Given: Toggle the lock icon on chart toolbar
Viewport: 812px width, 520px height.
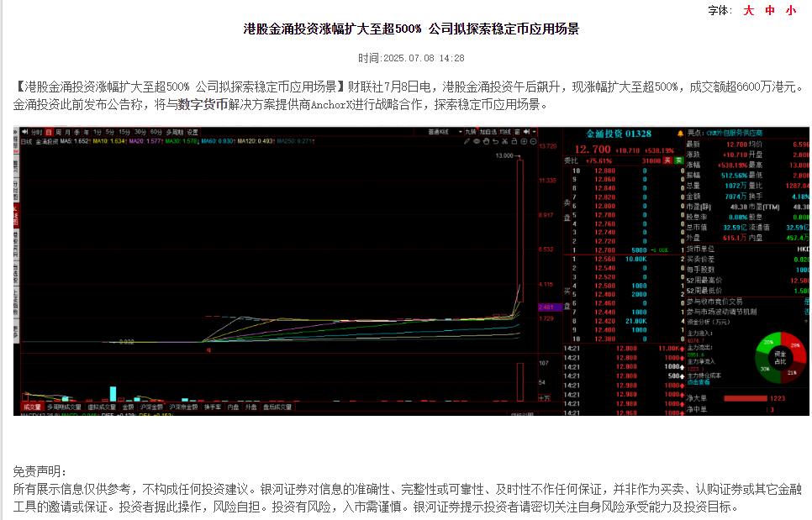Looking at the screenshot, I should coord(514,141).
